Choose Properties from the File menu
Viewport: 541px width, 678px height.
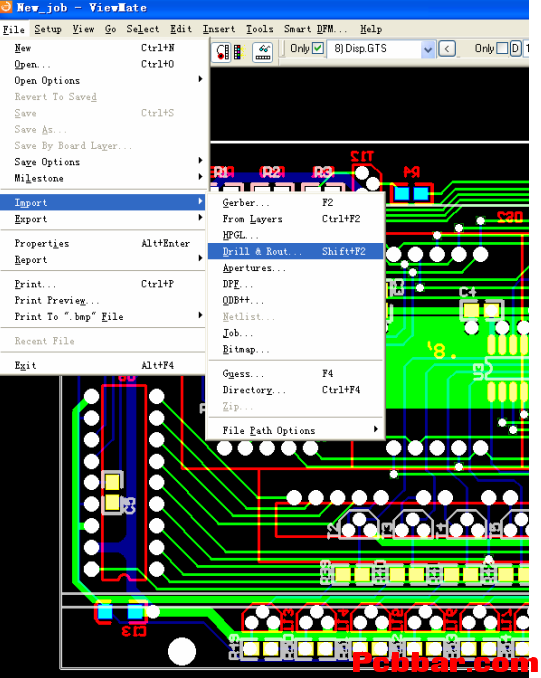(102, 243)
